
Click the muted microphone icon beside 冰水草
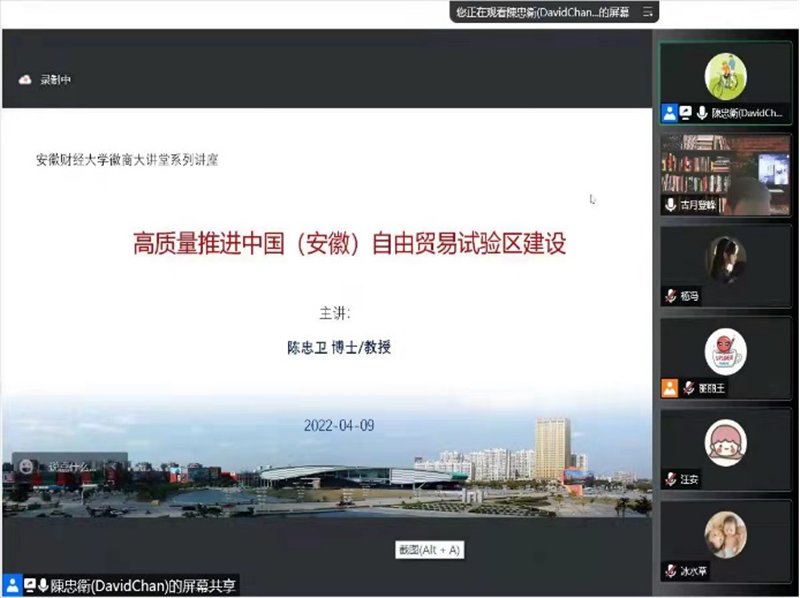pyautogui.click(x=671, y=571)
